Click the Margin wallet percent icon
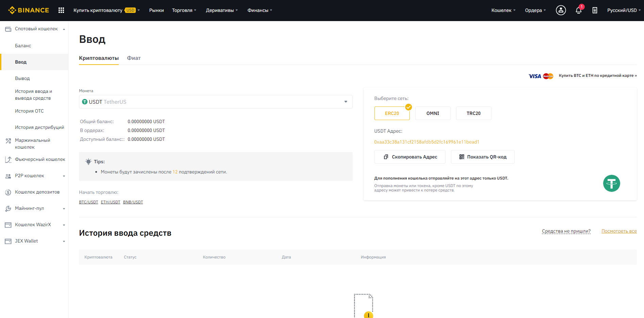Screen dimensions: 644x318 8,141
